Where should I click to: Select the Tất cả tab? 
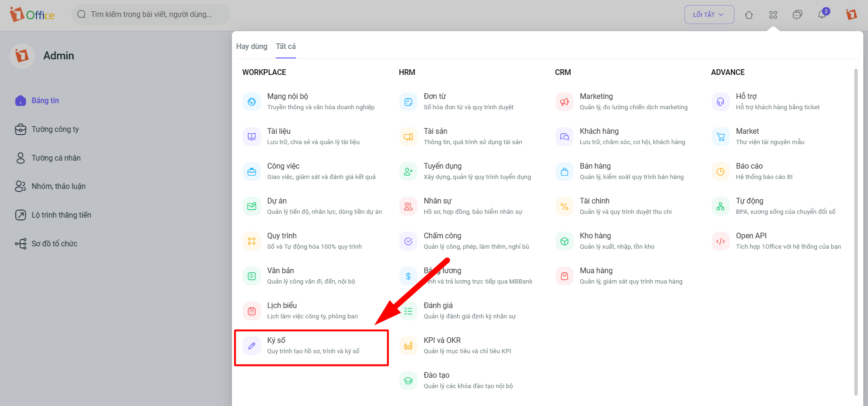286,46
